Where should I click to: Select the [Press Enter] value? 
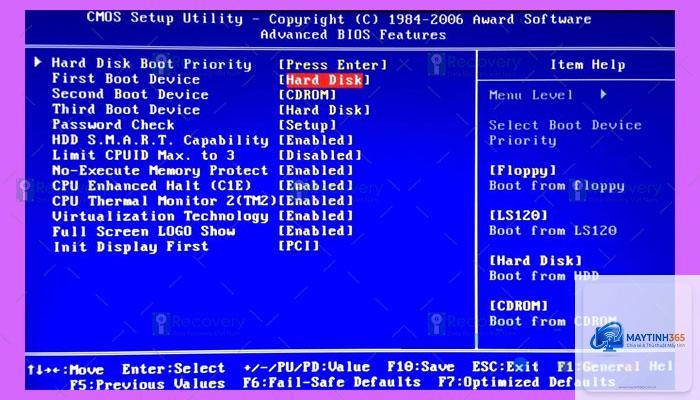pyautogui.click(x=333, y=65)
